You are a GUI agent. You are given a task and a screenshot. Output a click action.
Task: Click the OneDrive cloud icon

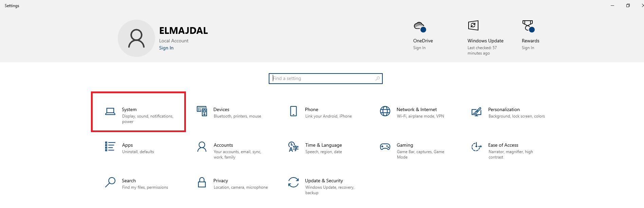click(x=420, y=27)
